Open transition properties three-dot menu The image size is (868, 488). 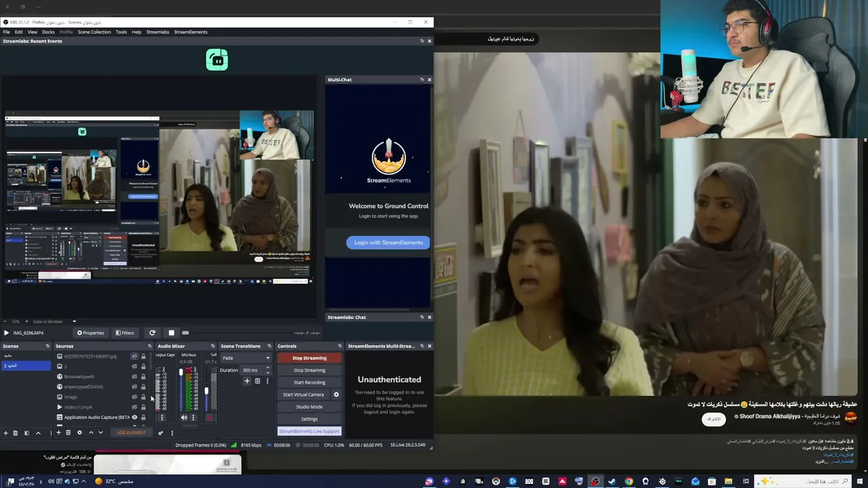[267, 381]
